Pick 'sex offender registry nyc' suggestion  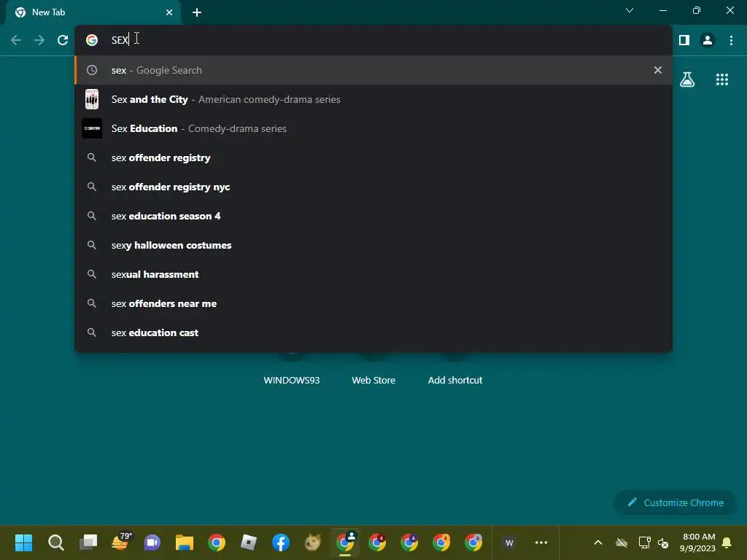tap(373, 187)
